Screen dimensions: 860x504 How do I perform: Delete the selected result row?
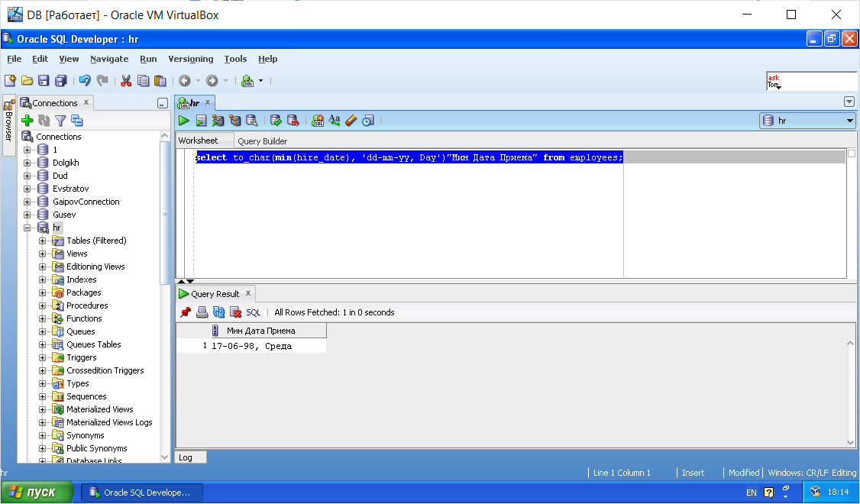click(x=236, y=312)
